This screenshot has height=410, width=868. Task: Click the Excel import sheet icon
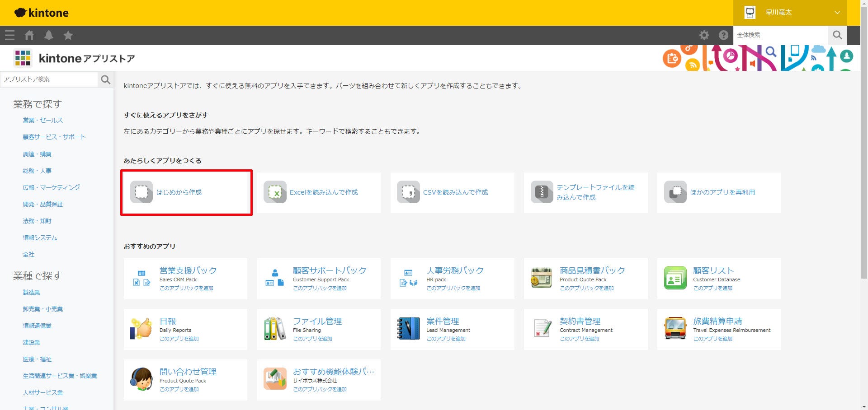[275, 192]
